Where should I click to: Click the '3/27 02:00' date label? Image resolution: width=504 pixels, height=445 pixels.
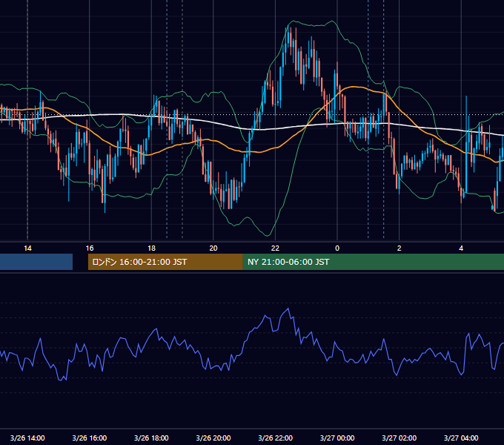coord(399,438)
